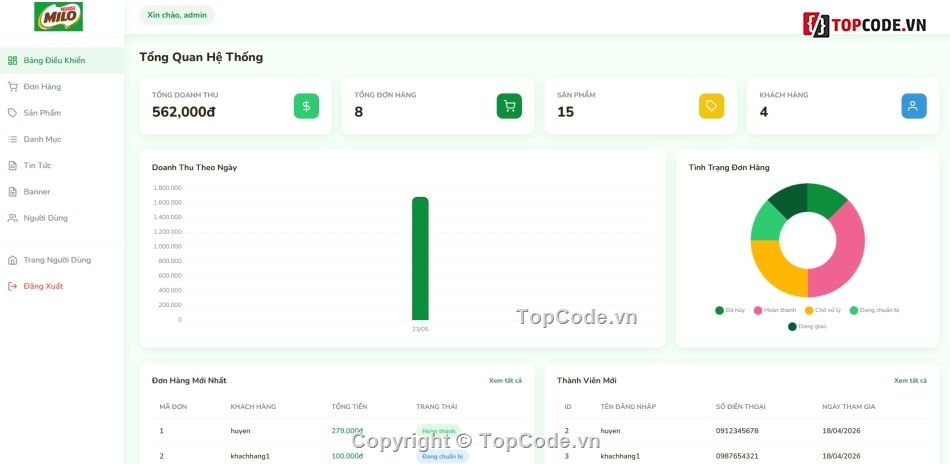This screenshot has width=950, height=464.
Task: Click the 562,000đ total revenue value
Action: (x=184, y=112)
